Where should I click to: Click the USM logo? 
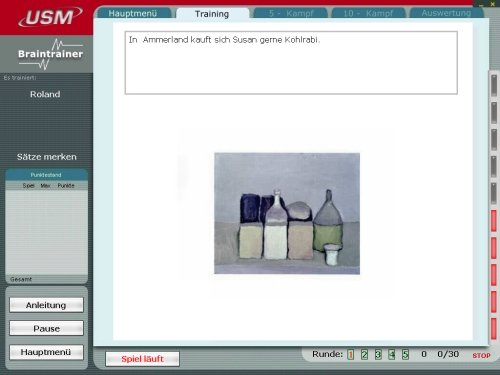[50, 17]
